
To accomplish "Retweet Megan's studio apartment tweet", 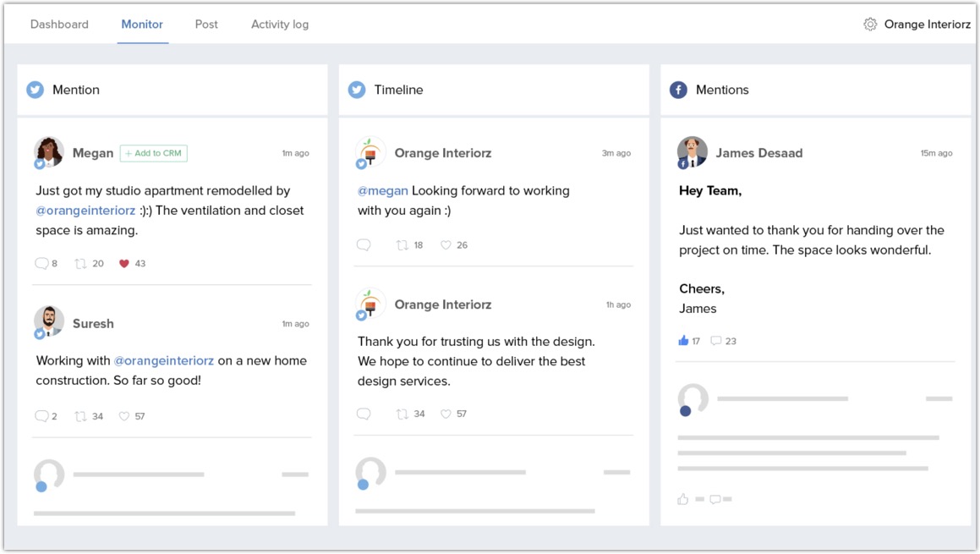I will [81, 264].
